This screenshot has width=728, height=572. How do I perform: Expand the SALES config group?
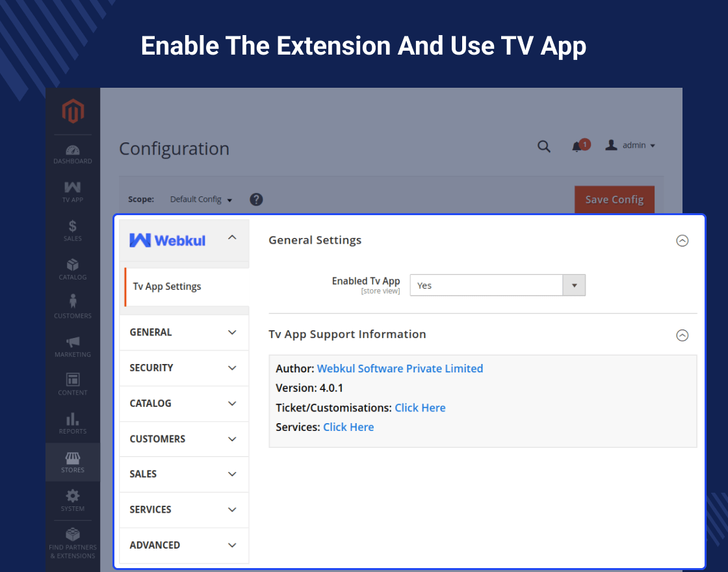point(184,474)
